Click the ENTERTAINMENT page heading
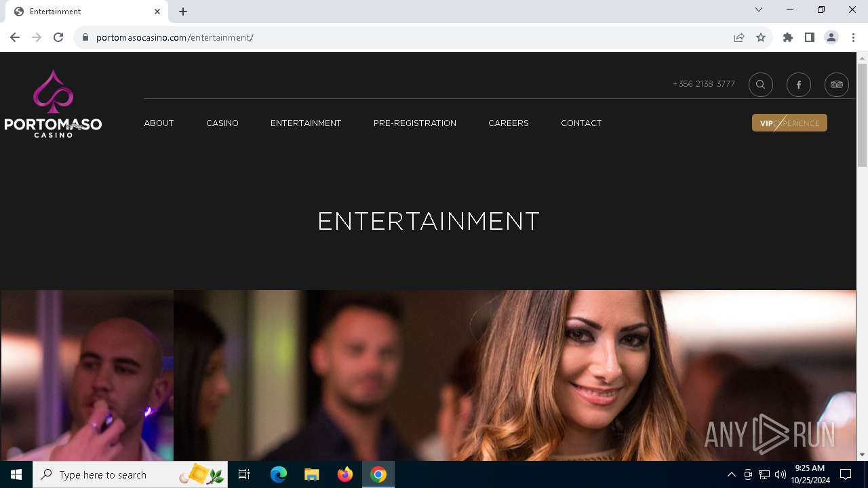This screenshot has height=488, width=868. 429,222
